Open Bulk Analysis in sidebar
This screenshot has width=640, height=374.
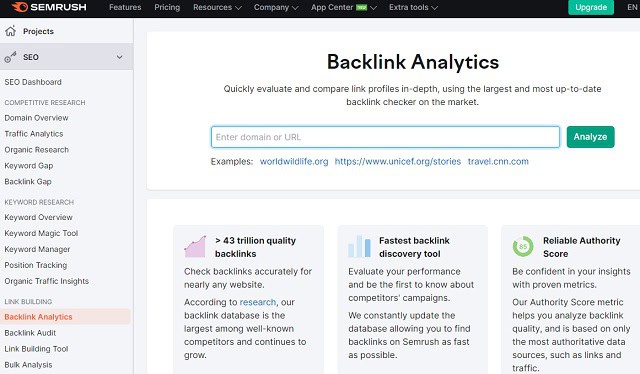28,365
